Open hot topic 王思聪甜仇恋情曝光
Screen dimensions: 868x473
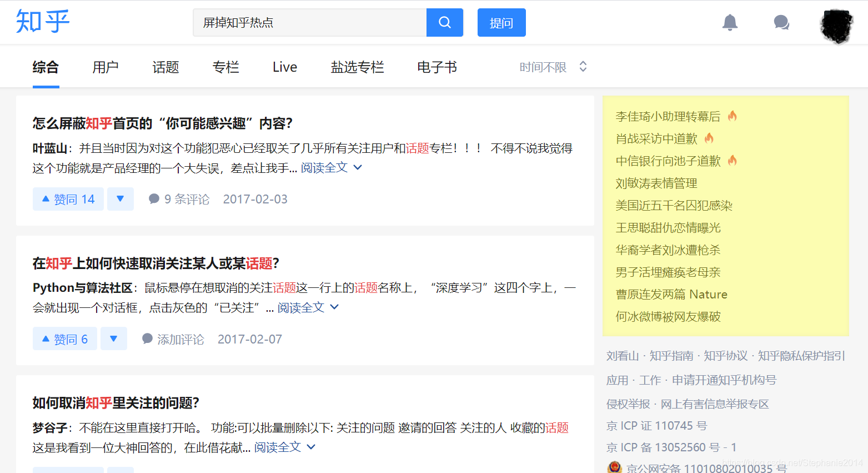click(x=668, y=227)
